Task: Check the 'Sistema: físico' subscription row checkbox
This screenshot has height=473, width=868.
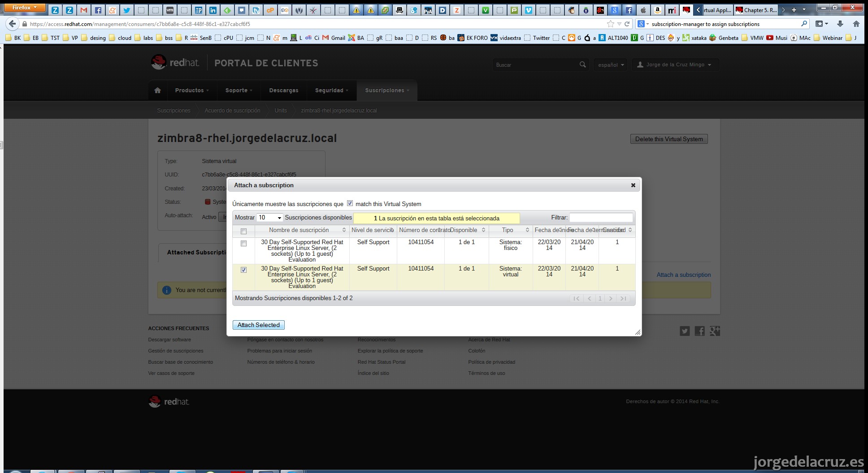Action: (243, 243)
